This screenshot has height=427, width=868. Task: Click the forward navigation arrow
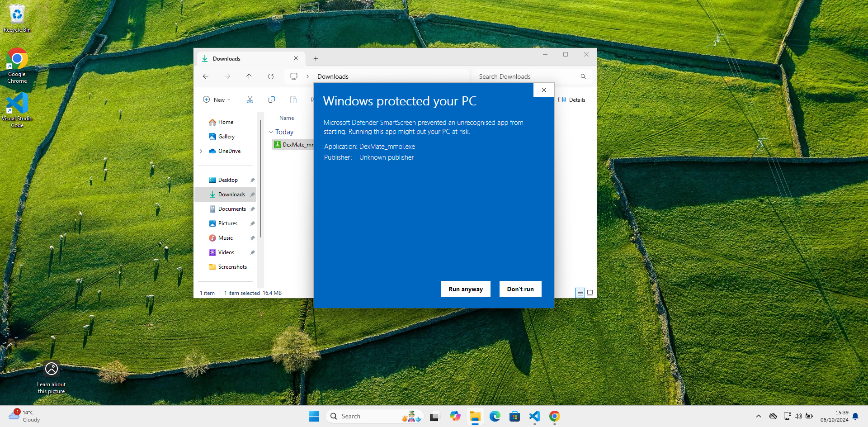point(227,76)
